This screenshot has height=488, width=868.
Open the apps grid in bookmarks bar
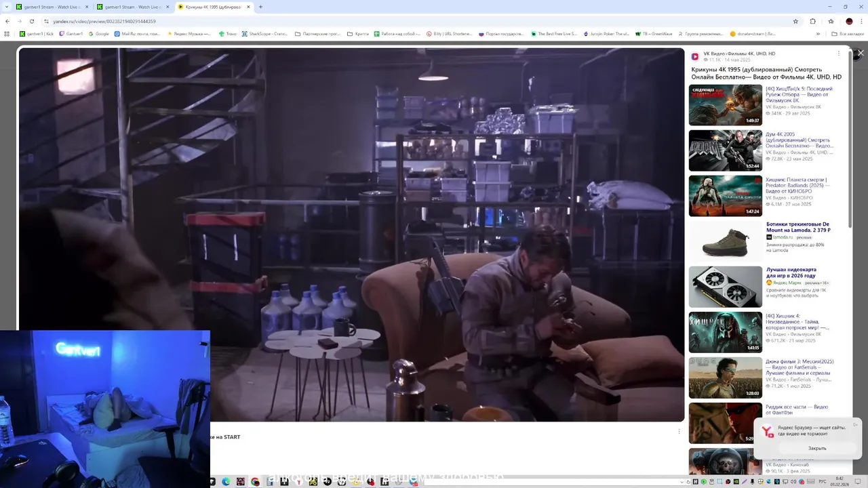coord(7,33)
